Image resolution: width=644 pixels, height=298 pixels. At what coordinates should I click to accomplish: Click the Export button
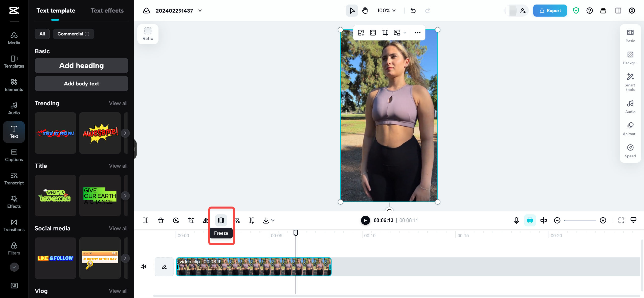pyautogui.click(x=550, y=11)
